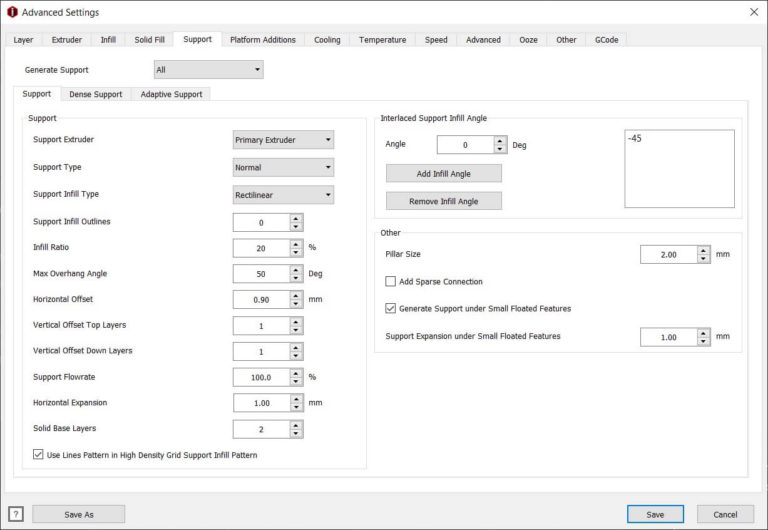Open the Generate Support dropdown

pyautogui.click(x=208, y=70)
